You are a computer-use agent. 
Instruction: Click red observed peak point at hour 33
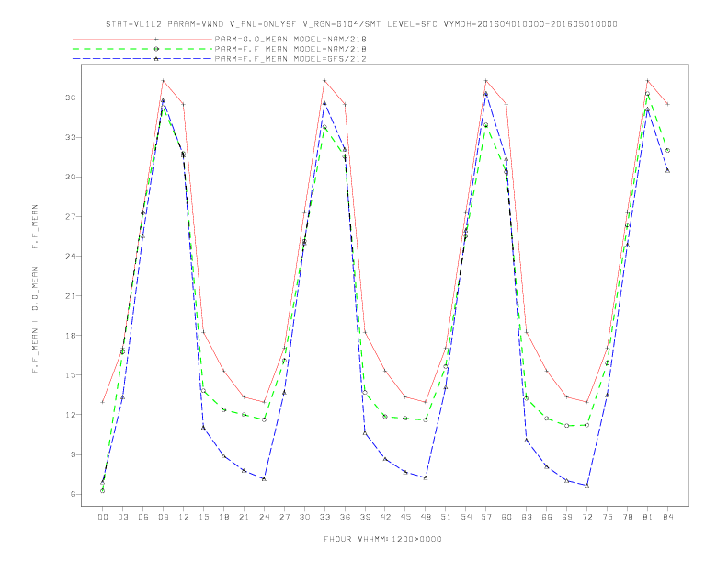point(324,81)
